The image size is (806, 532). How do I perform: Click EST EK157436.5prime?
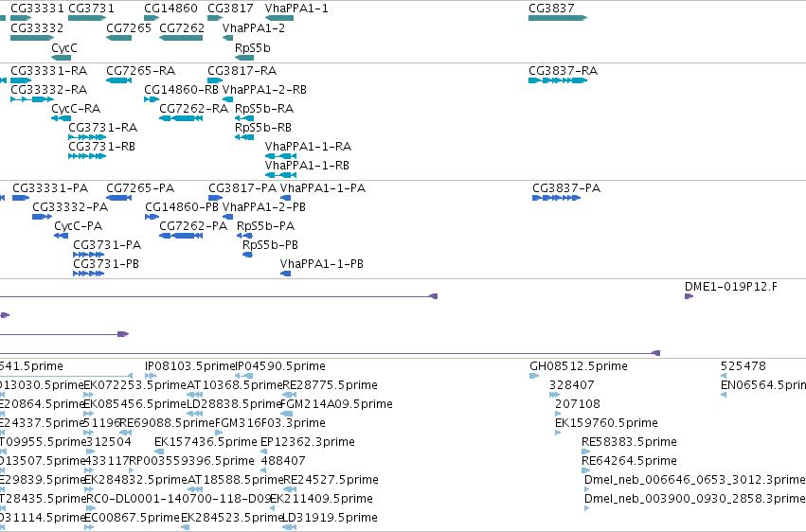click(x=159, y=452)
